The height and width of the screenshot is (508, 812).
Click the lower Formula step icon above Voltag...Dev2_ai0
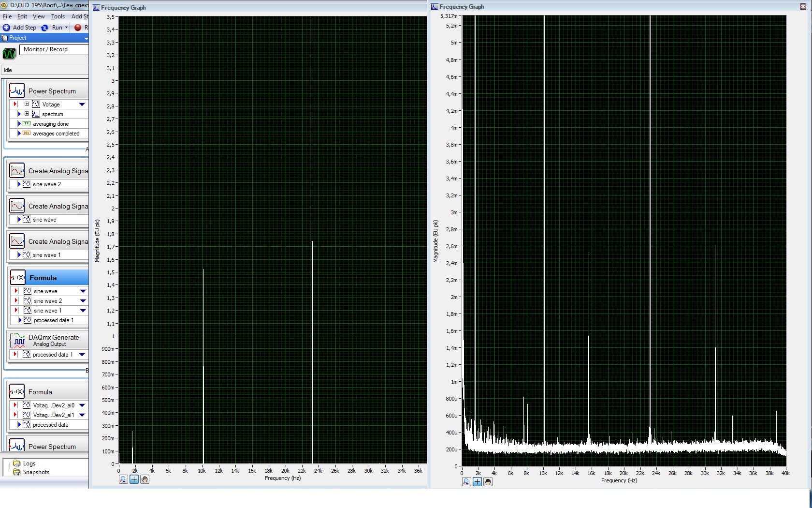[17, 391]
